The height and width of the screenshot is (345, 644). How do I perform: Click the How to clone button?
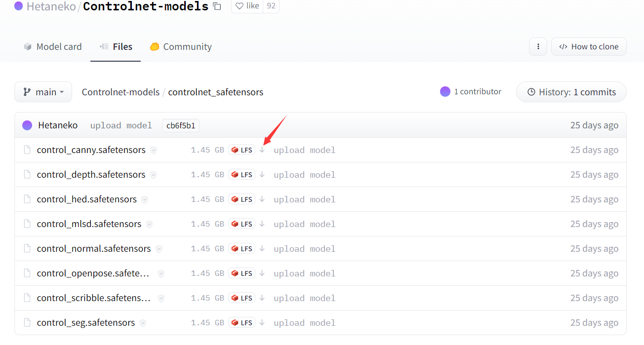tap(589, 47)
